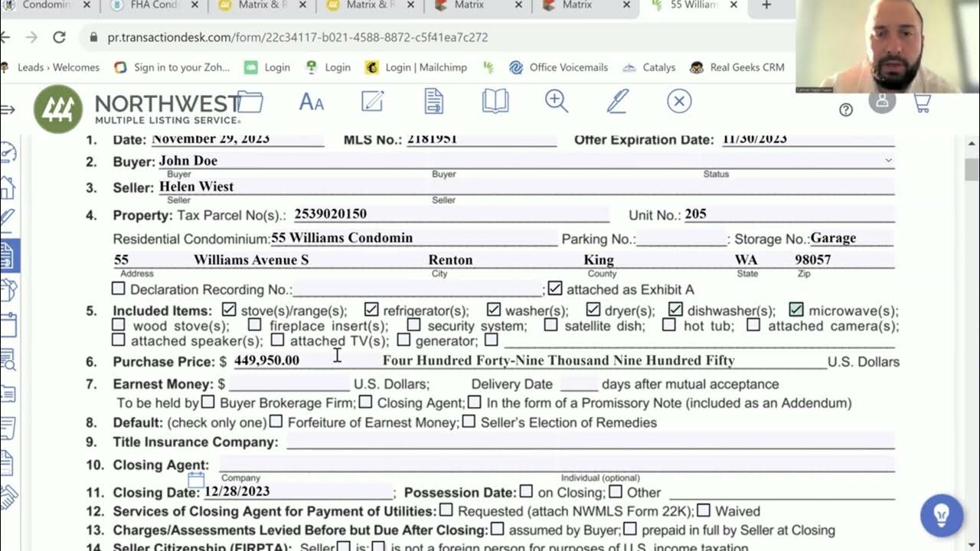
Task: Uncheck the refrigerator(s) checkbox
Action: tap(371, 309)
